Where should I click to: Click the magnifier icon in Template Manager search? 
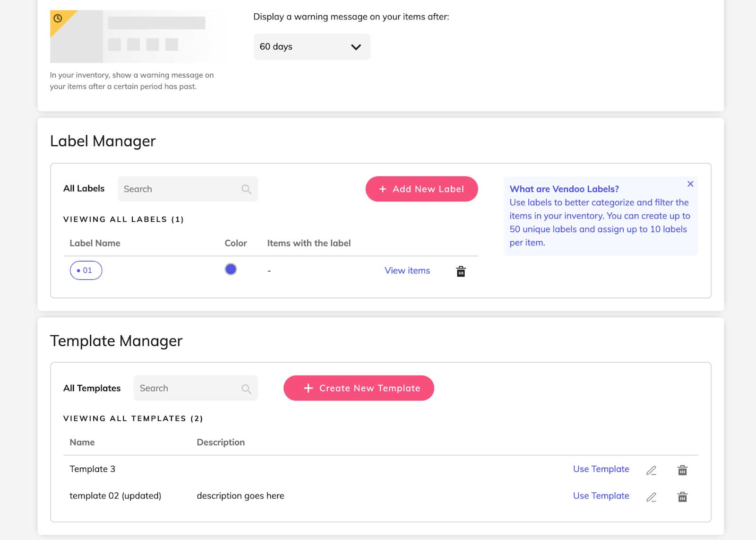pyautogui.click(x=246, y=388)
